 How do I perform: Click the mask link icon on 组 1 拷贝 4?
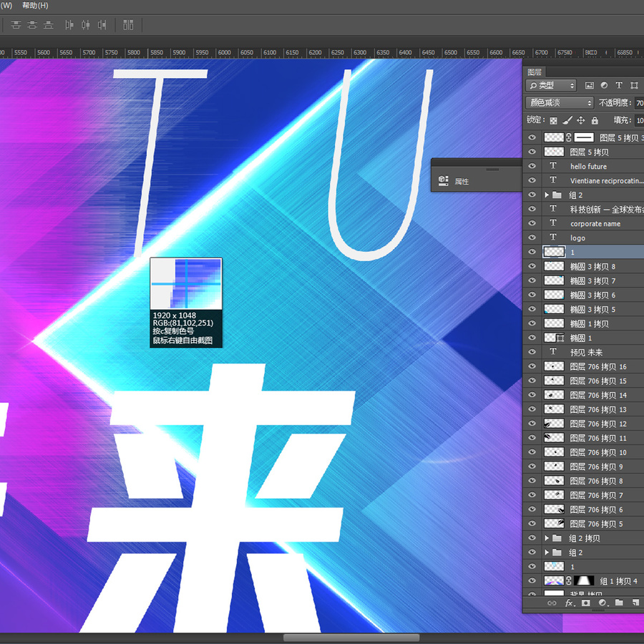(x=568, y=581)
